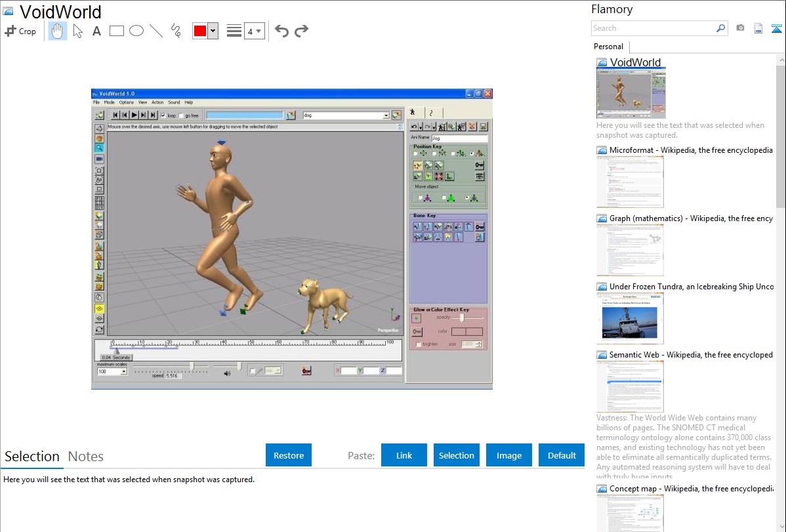Select the Crop tool
Screen dimensions: 786x532
(20, 31)
